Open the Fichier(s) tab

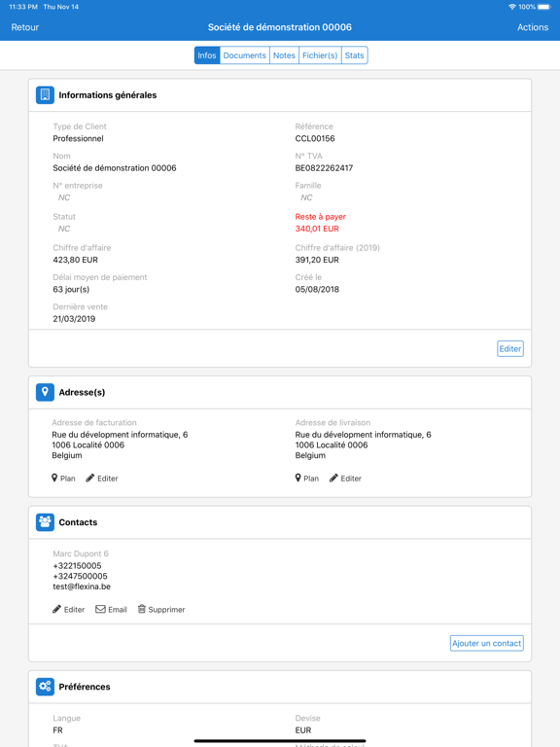coord(320,55)
